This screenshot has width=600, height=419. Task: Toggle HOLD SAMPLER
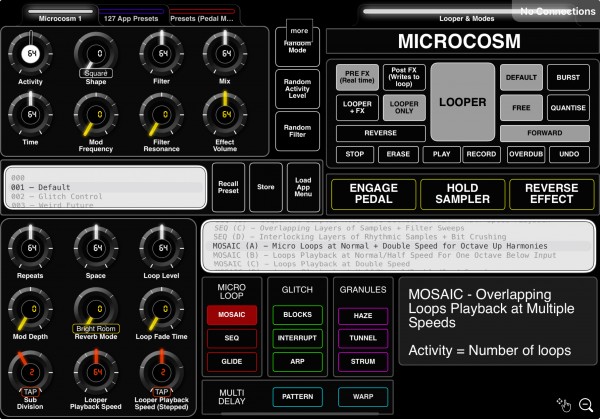point(463,194)
